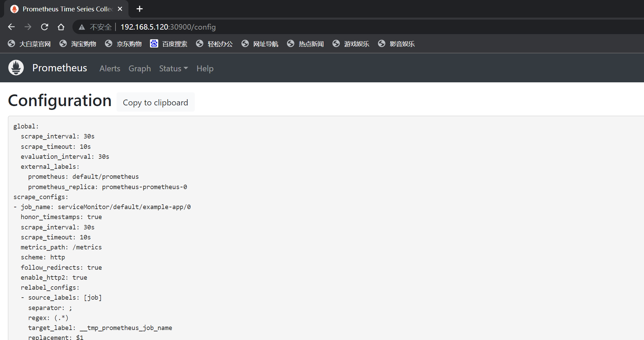
Task: Click 'prometheus_replica: prometheus-prometheus-0' line
Action: click(108, 187)
